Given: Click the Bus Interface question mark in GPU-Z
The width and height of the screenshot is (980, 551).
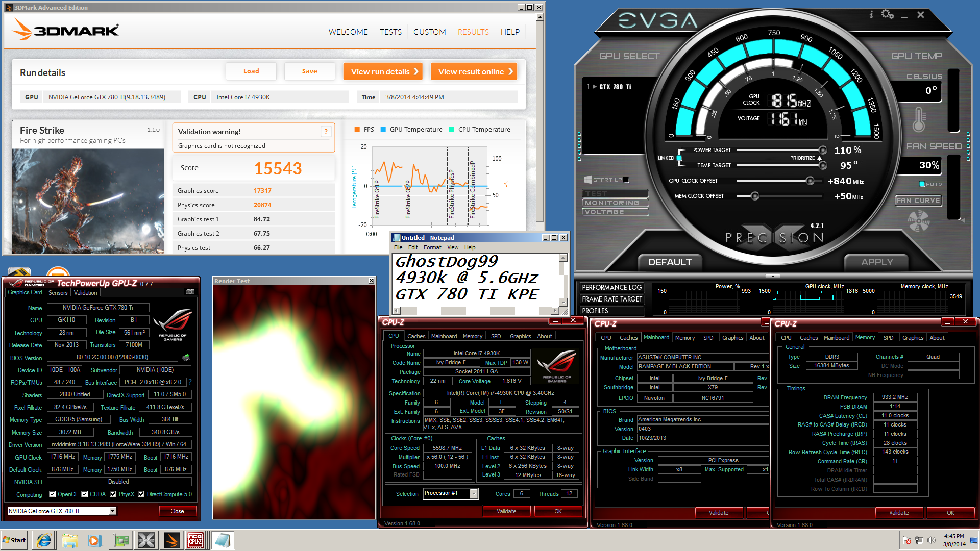Looking at the screenshot, I should (x=190, y=382).
